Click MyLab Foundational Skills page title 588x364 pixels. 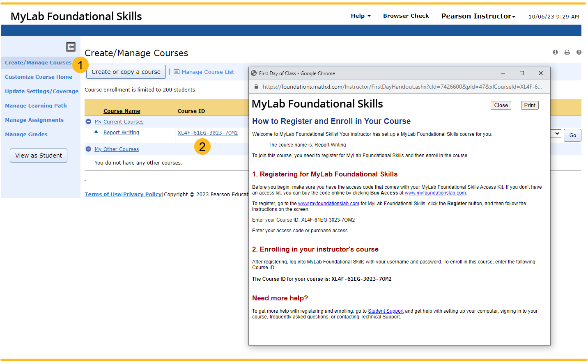[x=76, y=16]
